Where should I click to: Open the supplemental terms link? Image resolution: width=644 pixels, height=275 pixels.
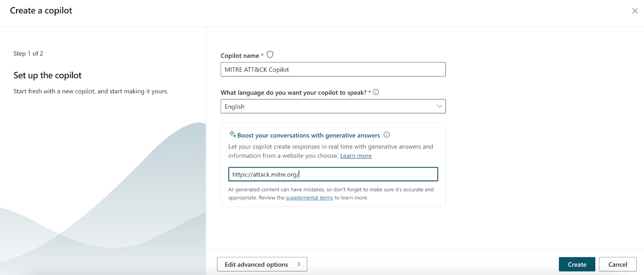pyautogui.click(x=310, y=197)
